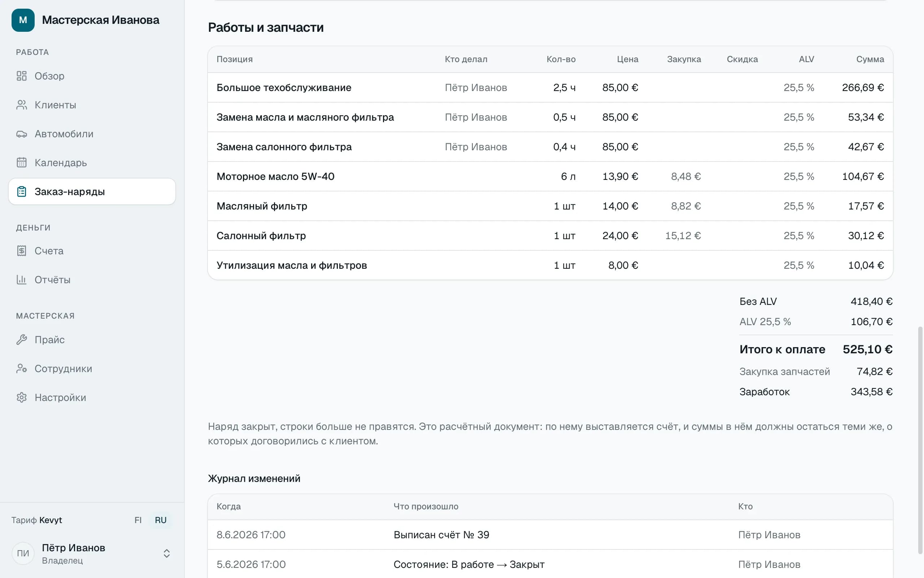
Task: Click the Заработок value 343,58 €
Action: coord(871,392)
